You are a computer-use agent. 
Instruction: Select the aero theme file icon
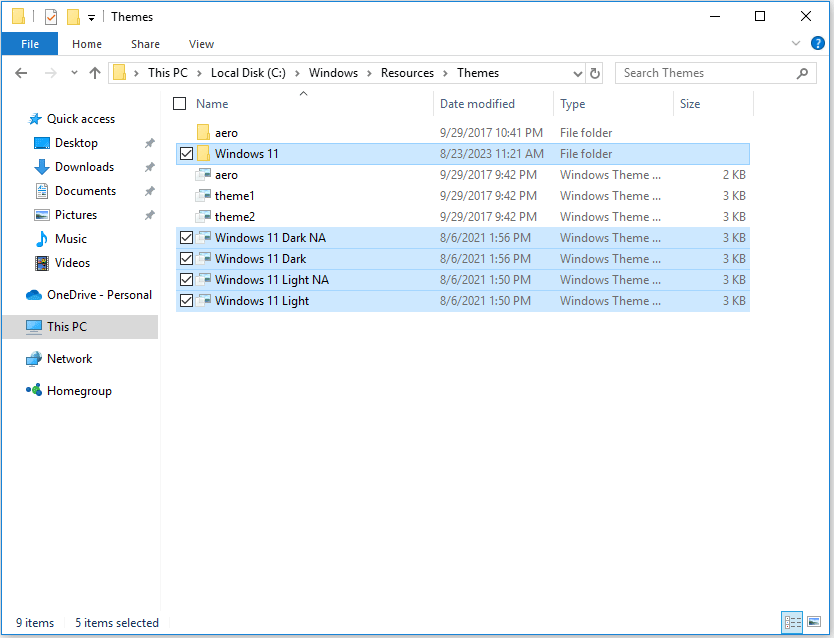[203, 174]
